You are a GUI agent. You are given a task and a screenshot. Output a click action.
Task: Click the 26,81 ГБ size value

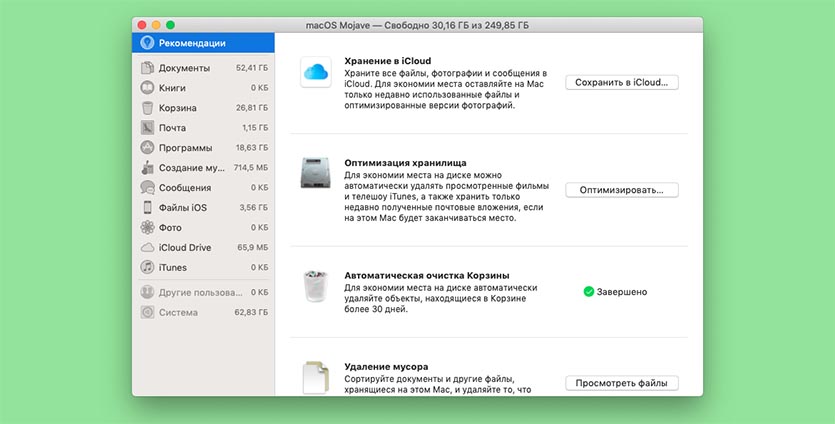pos(252,108)
